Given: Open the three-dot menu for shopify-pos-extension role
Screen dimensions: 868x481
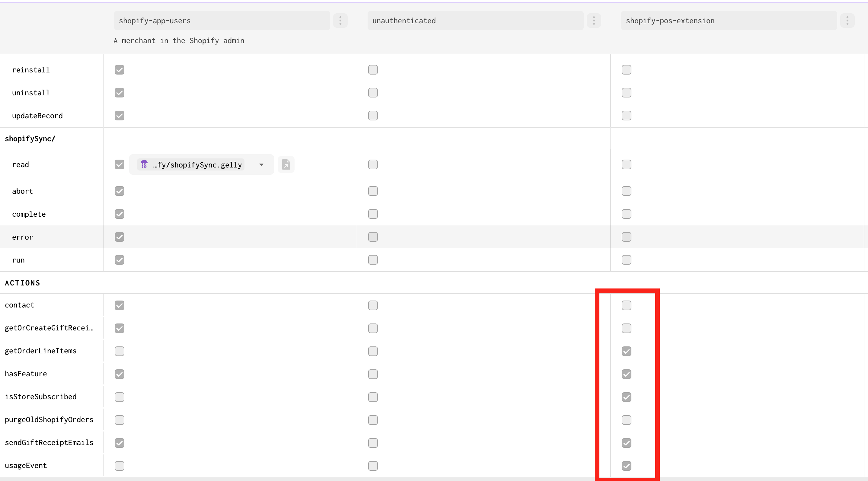Looking at the screenshot, I should [847, 21].
